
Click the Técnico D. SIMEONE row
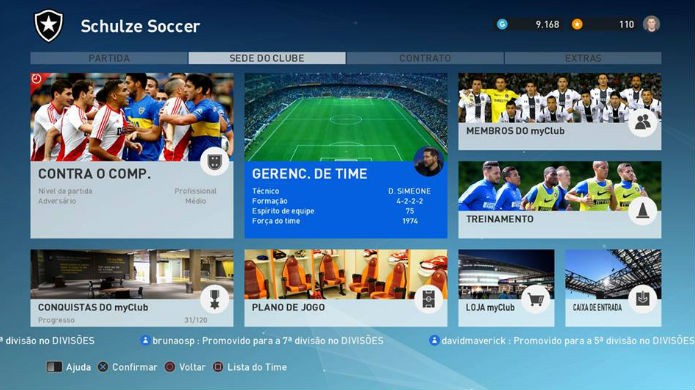coord(341,191)
